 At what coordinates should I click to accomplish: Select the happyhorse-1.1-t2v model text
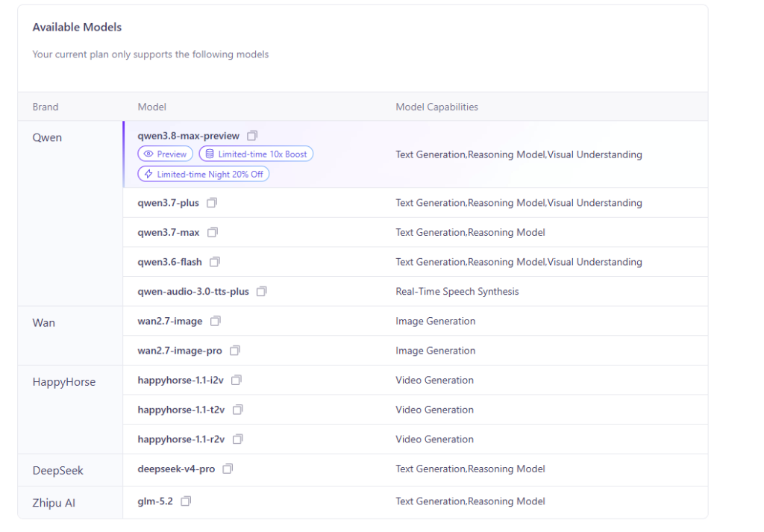[181, 410]
